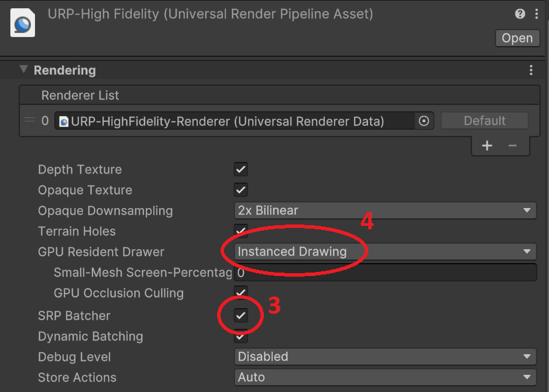Click the Small-Mesh Screen-Percentage input field
Viewport: 549px width, 392px height.
pyautogui.click(x=385, y=273)
